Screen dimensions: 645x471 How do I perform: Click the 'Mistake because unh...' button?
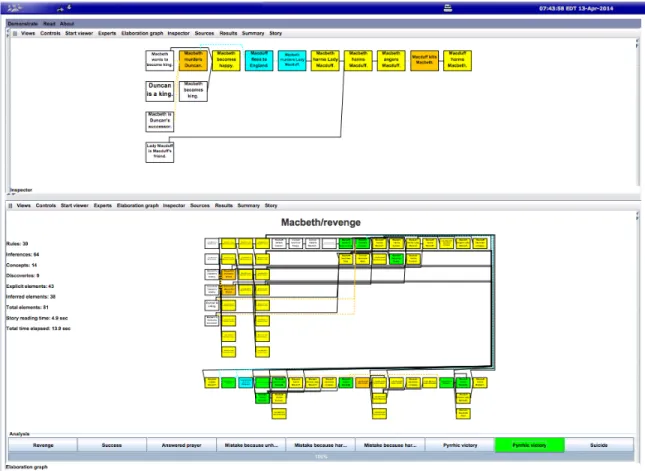[x=251, y=445]
